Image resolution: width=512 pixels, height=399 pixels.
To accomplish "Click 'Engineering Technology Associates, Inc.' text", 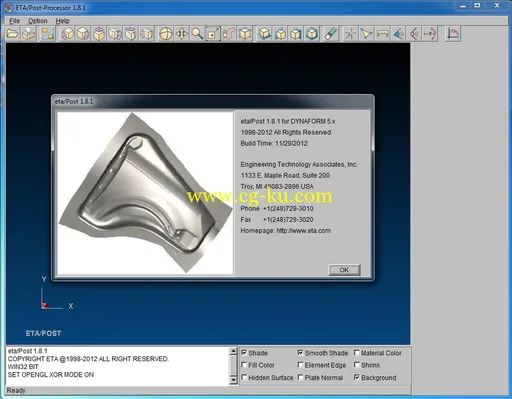I will tap(299, 164).
